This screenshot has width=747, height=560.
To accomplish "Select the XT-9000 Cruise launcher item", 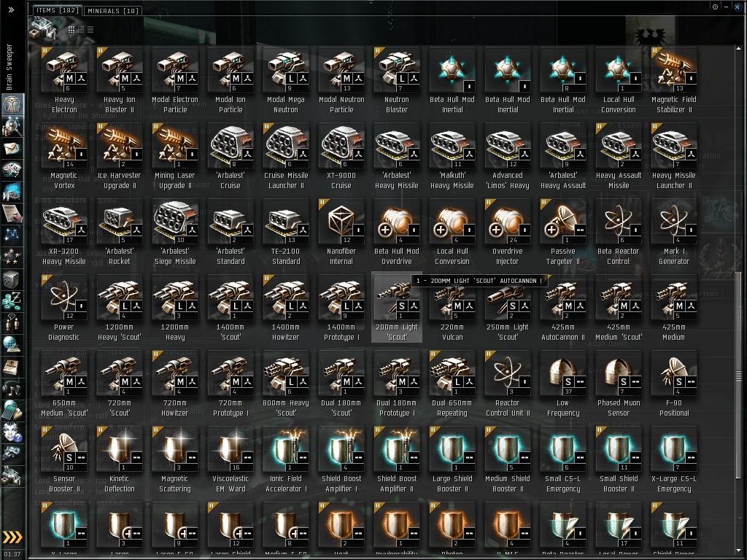I will click(x=341, y=157).
